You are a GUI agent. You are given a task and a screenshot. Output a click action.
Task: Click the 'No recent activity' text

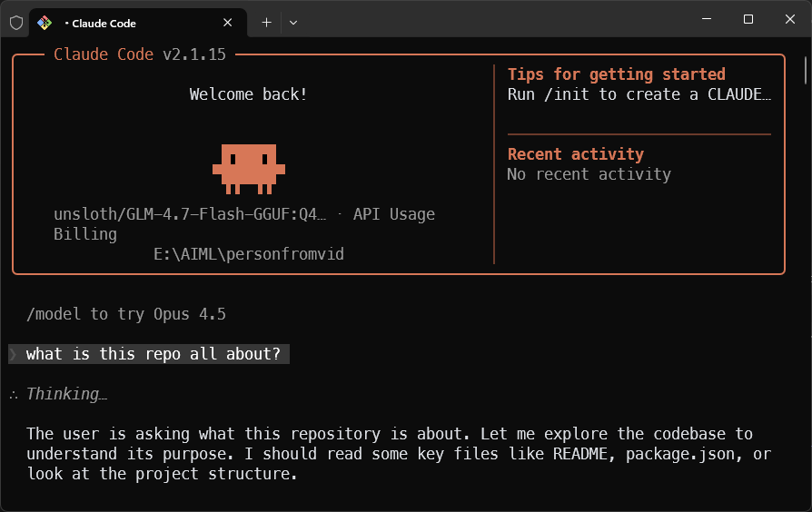(589, 174)
